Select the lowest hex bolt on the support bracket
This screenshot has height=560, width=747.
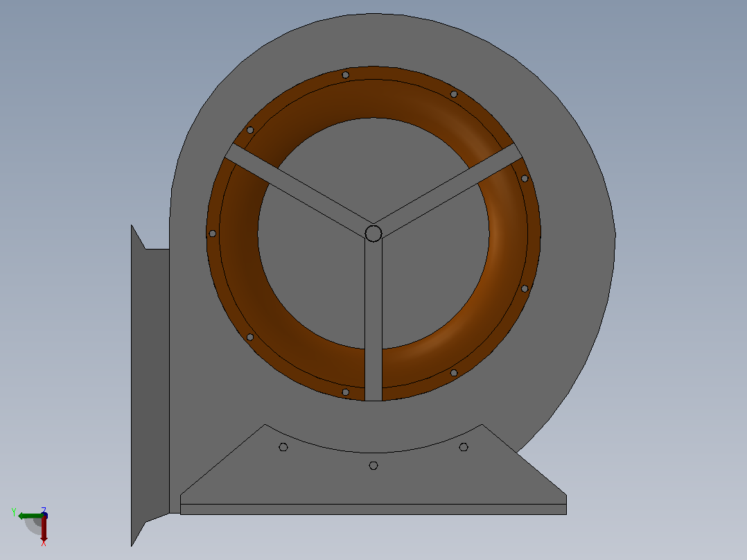[373, 466]
